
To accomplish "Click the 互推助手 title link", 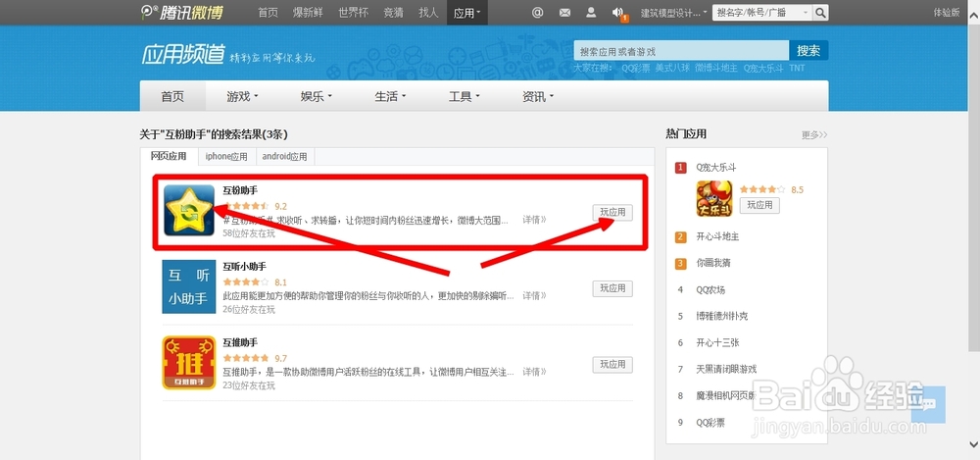I will tap(240, 343).
